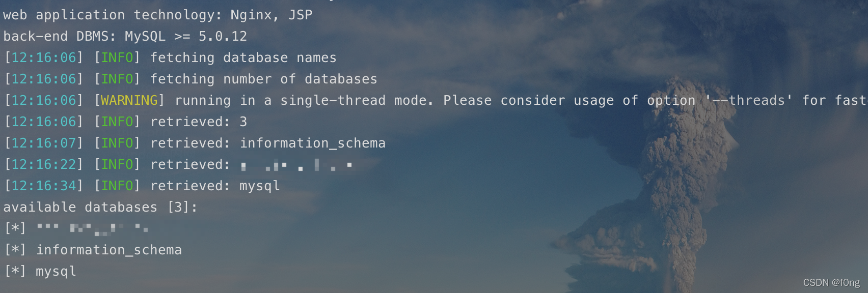Click the blurred first database list entry

pos(92,228)
